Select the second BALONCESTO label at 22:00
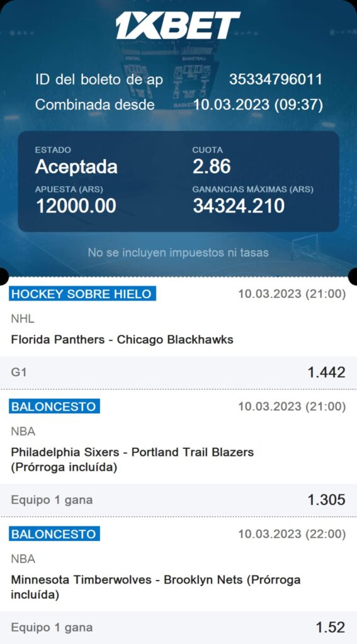Screen dimensions: 357x644 [x=54, y=534]
